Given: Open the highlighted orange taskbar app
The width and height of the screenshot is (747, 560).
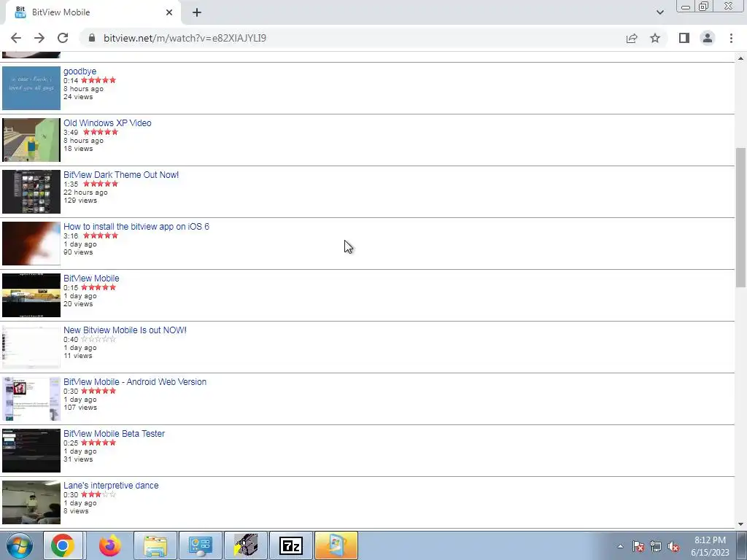Looking at the screenshot, I should click(x=336, y=545).
